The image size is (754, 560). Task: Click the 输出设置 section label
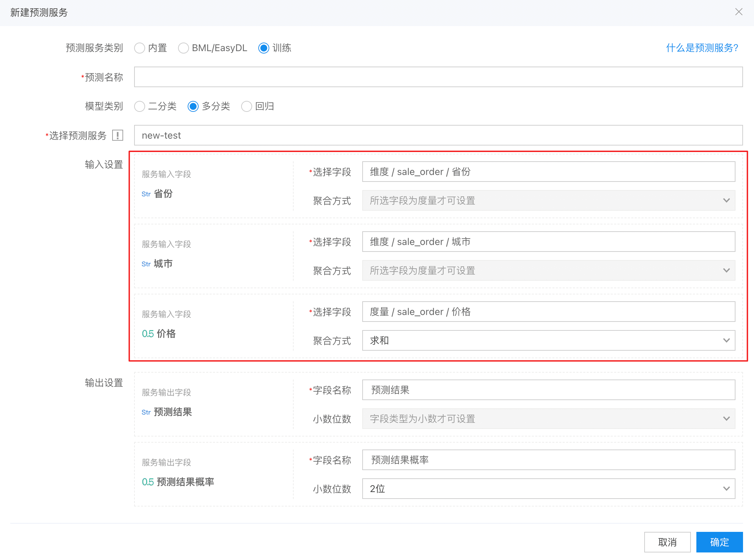[104, 383]
